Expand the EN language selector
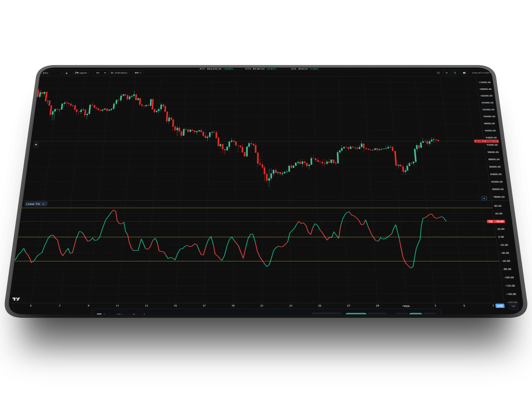 coord(138,73)
